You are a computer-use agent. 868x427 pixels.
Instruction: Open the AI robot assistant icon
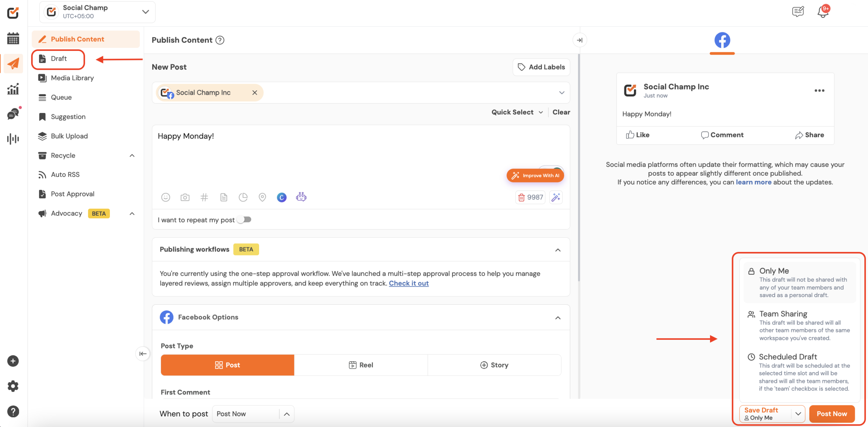[301, 197]
